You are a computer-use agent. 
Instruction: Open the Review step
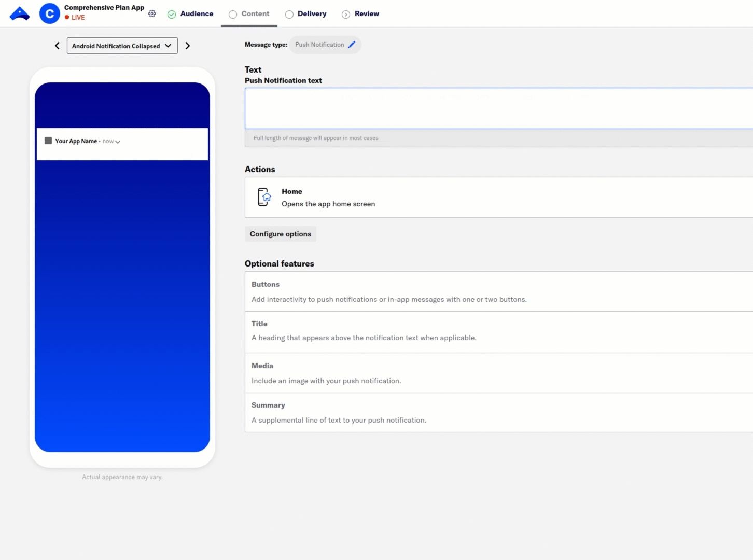click(360, 14)
